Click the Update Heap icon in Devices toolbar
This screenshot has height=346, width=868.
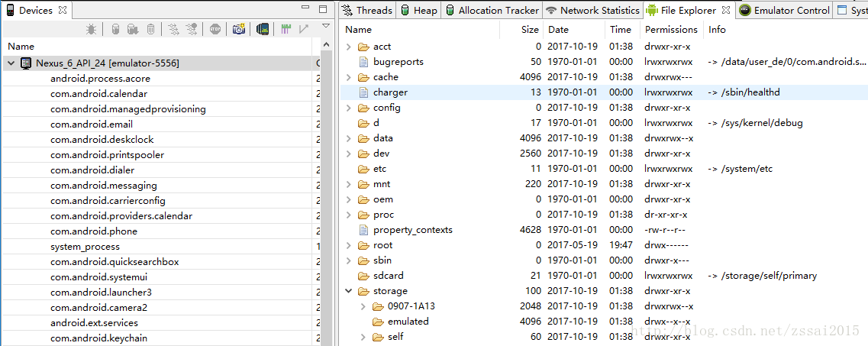[116, 29]
